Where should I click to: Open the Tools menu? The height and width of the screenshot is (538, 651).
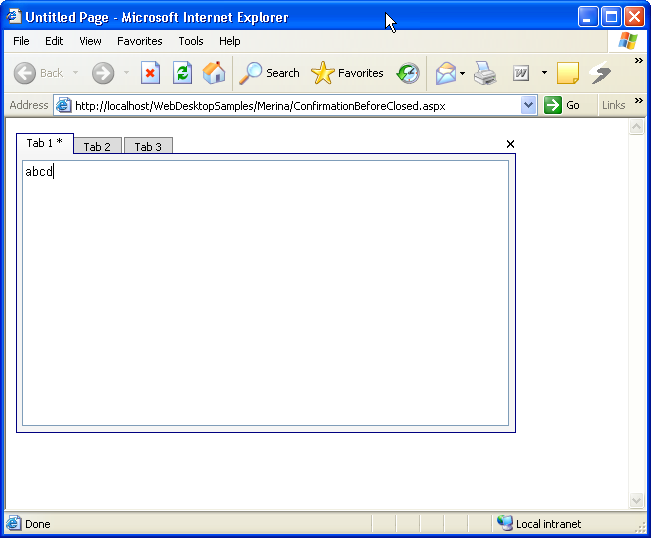tap(191, 41)
